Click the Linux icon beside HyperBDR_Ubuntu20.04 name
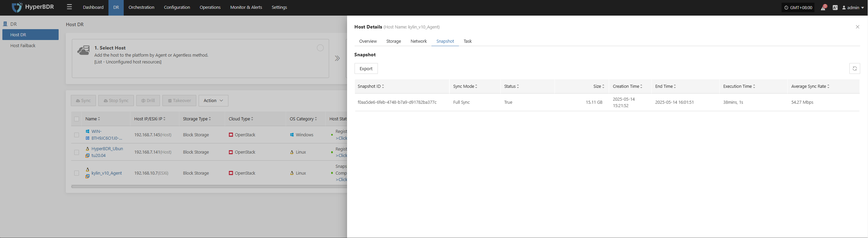The image size is (868, 238). [x=87, y=148]
